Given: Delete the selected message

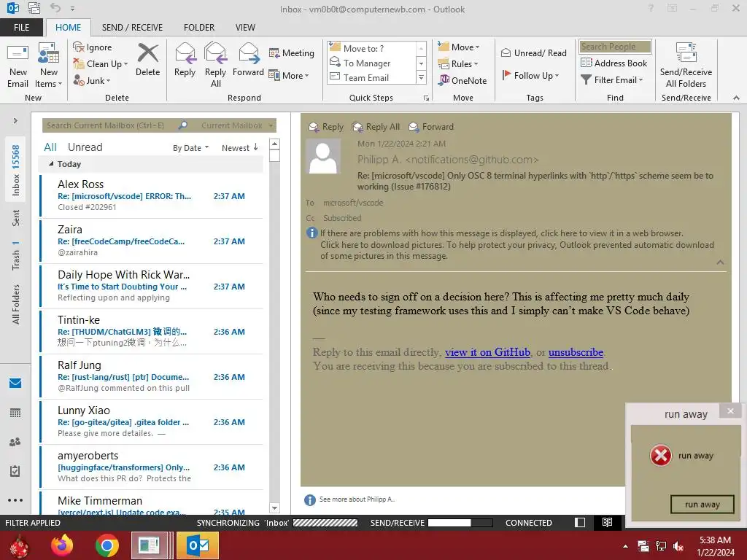Looking at the screenshot, I should coord(147,60).
